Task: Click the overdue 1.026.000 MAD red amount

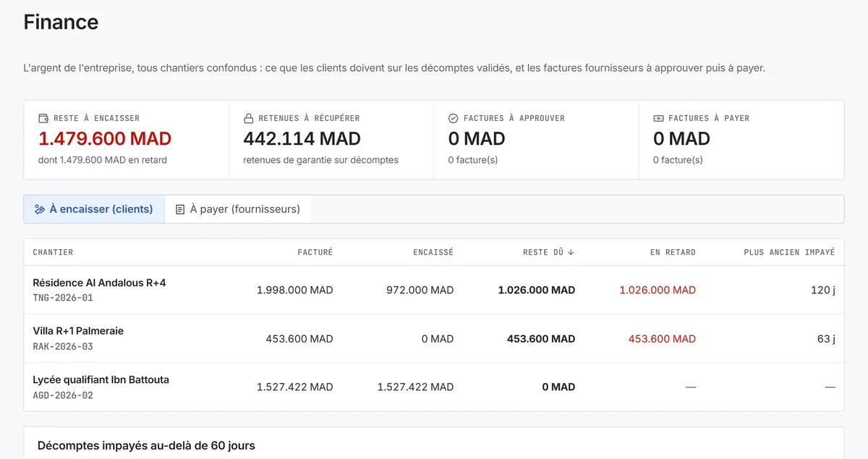Action: (x=658, y=290)
